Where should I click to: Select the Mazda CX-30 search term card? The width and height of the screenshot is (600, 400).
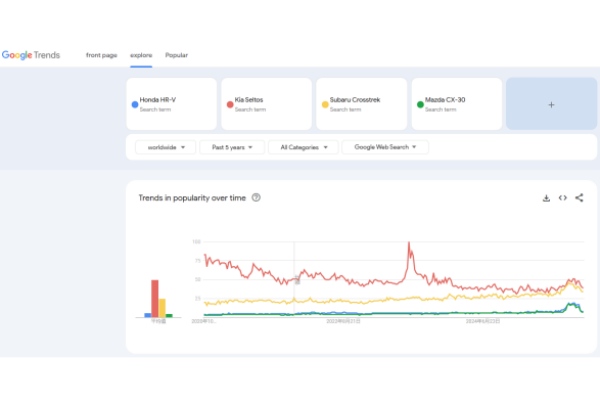click(457, 104)
